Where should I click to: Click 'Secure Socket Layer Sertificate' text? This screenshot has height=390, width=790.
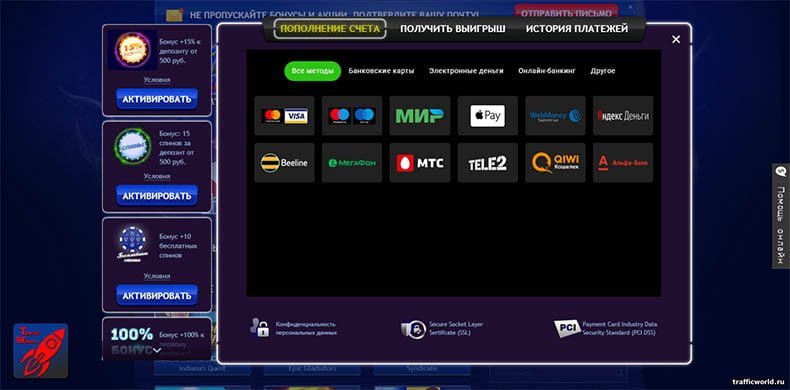coord(456,329)
